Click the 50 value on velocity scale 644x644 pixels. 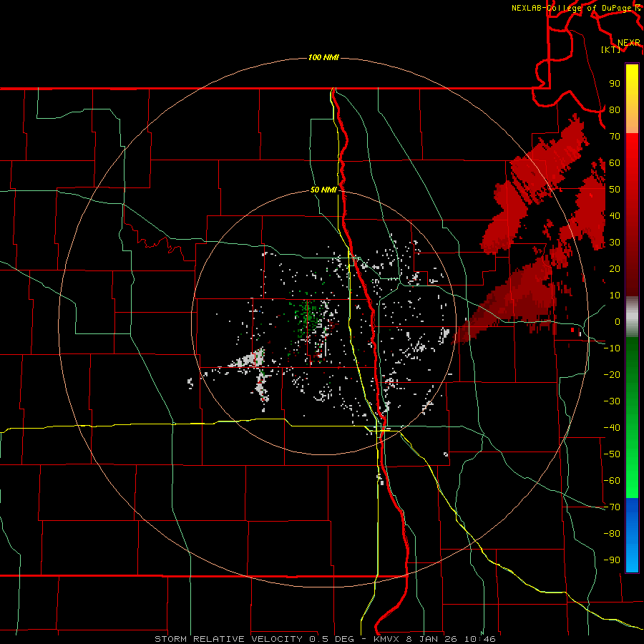pyautogui.click(x=615, y=190)
